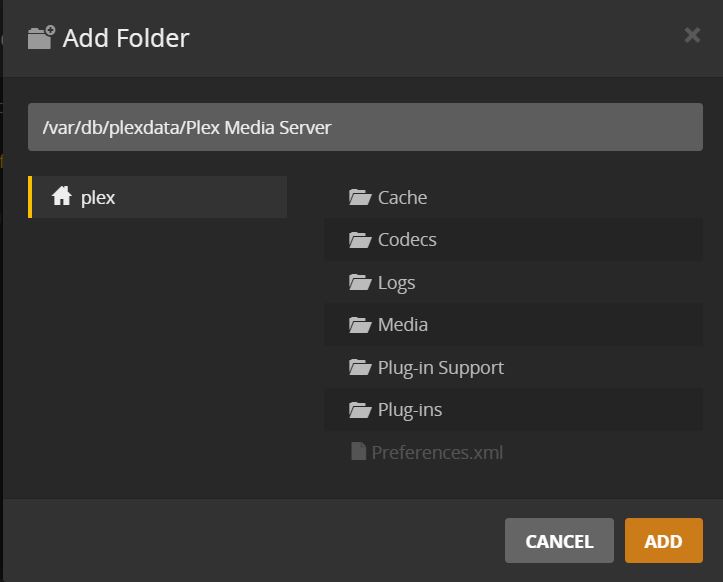
Task: Click the Codecs folder icon
Action: (360, 240)
